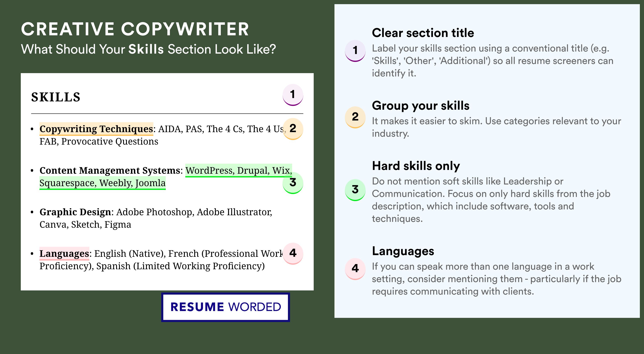
Task: Click 'Adobe Photoshop, Adobe Illustrator,' text
Action: 194,212
